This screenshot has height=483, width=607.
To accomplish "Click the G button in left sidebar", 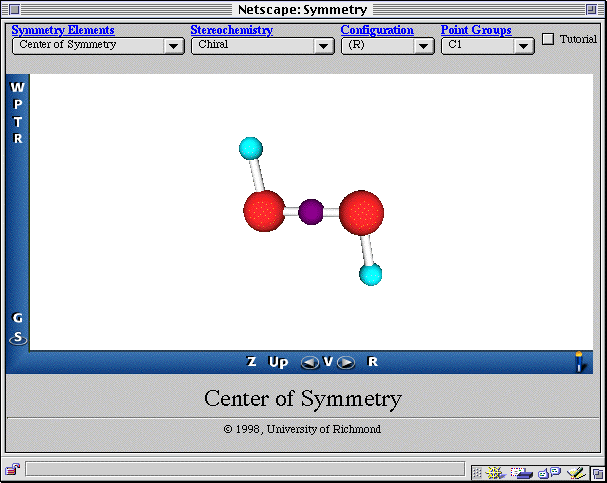I will [x=17, y=318].
